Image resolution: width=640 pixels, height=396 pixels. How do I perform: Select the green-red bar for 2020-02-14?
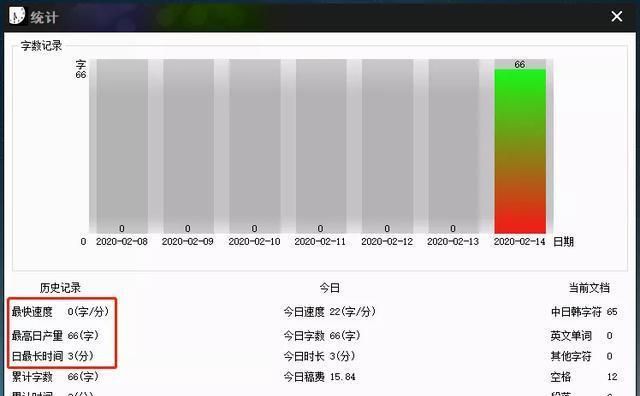[520, 151]
